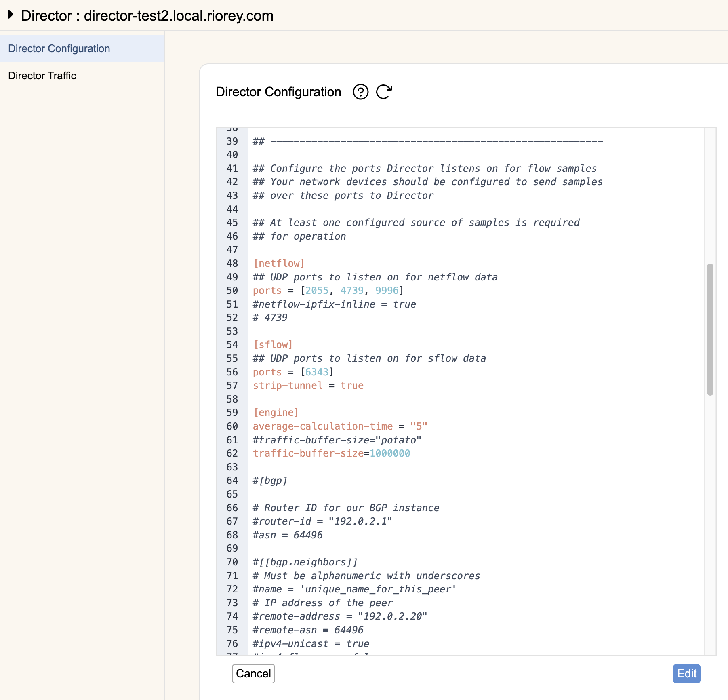Click the blue Edit button
The width and height of the screenshot is (728, 700).
click(686, 674)
